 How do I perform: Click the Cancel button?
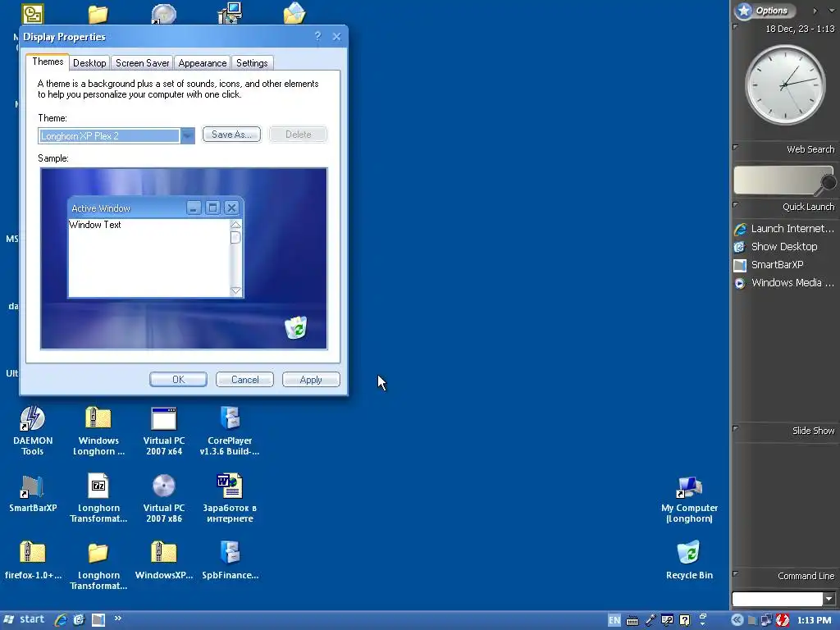244,379
